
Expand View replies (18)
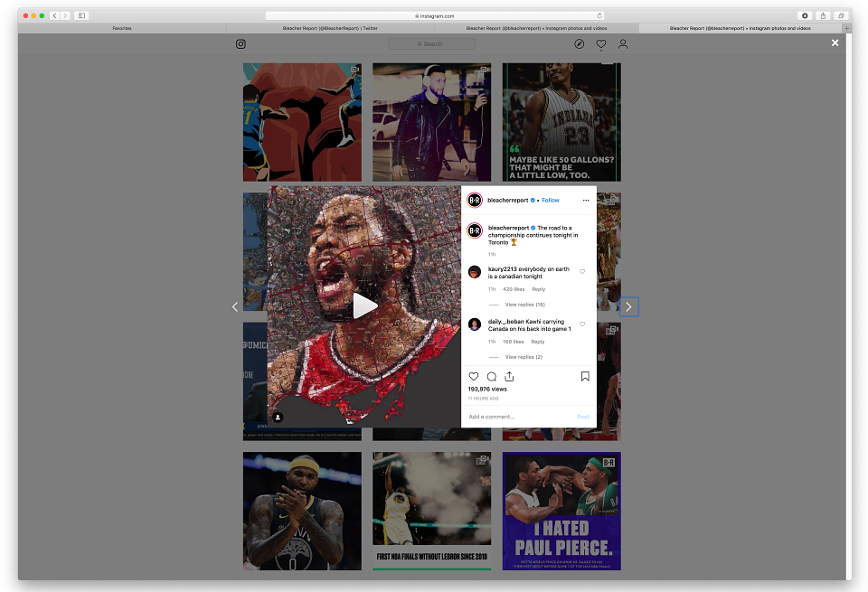[x=524, y=305]
